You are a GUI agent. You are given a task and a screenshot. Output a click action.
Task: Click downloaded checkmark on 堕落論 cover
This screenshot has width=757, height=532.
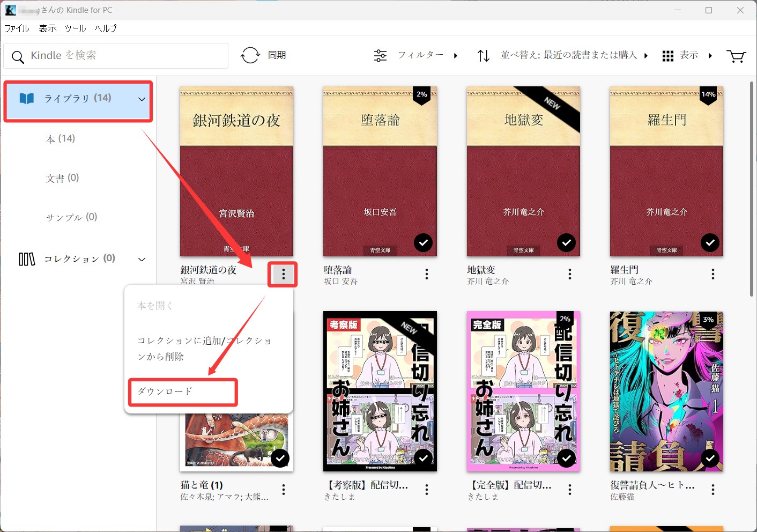[x=423, y=243]
